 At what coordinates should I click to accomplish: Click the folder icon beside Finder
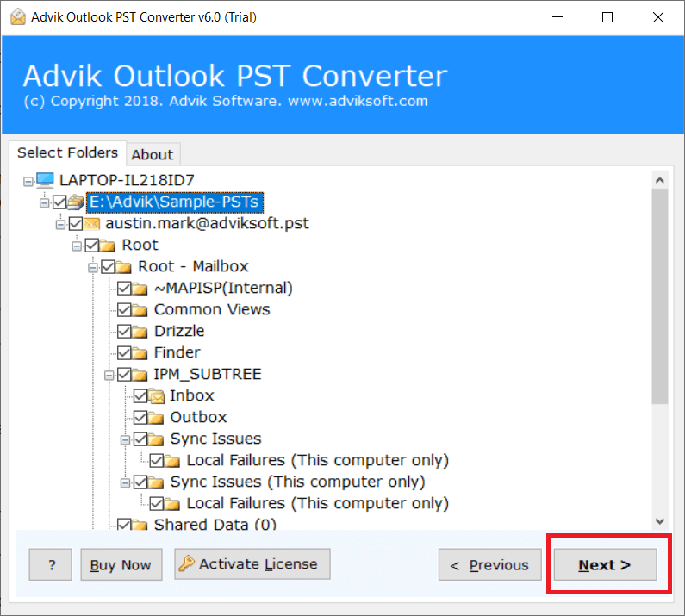140,352
